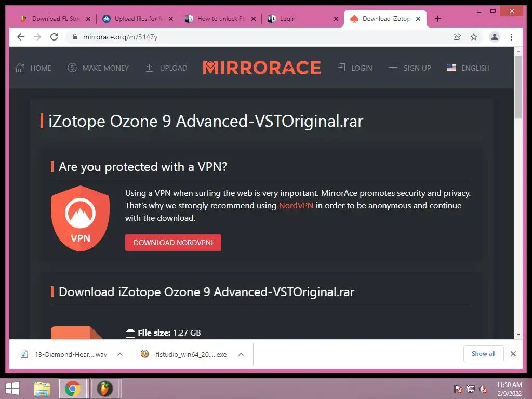Open the Windows Start menu
The height and width of the screenshot is (399, 532).
pos(12,389)
